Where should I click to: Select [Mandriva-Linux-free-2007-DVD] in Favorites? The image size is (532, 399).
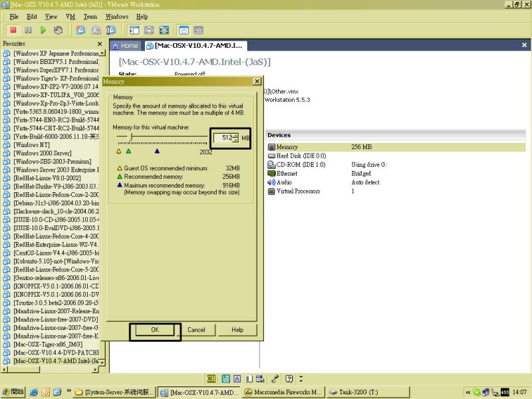click(56, 319)
